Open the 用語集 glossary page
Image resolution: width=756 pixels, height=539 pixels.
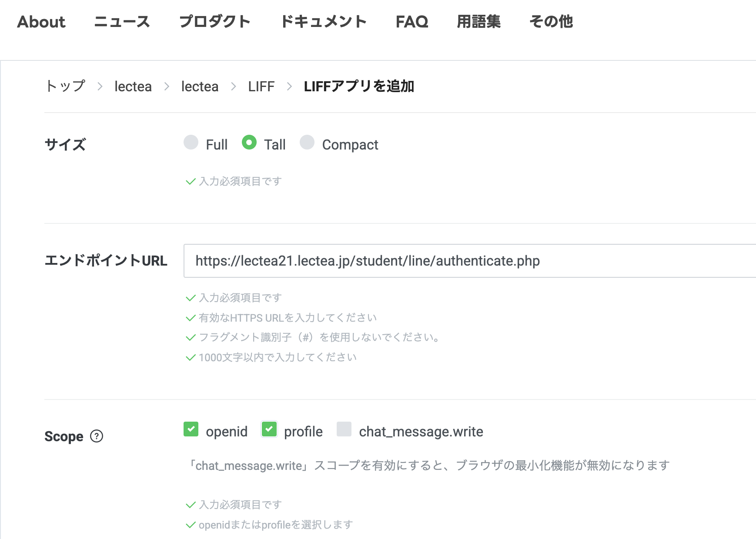point(479,22)
